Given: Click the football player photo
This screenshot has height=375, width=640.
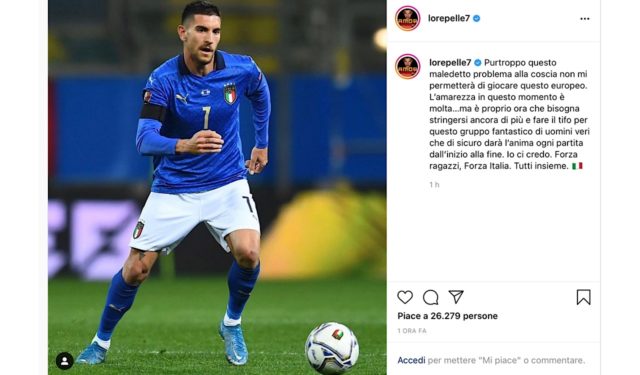Looking at the screenshot, I should pos(217,187).
